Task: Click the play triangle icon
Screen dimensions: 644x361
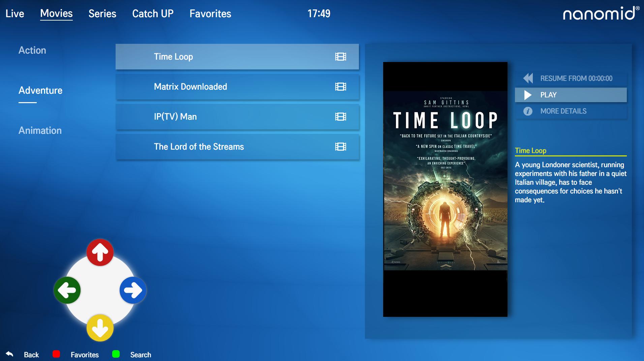Action: [528, 95]
